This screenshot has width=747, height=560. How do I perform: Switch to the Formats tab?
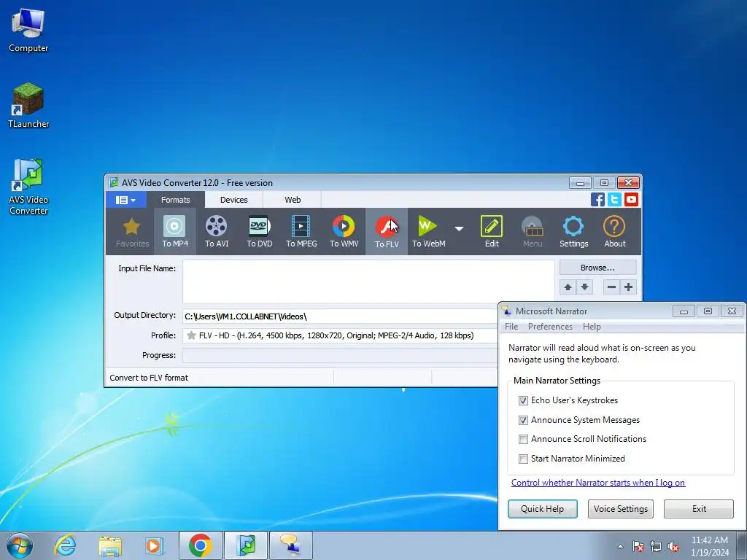coord(175,200)
